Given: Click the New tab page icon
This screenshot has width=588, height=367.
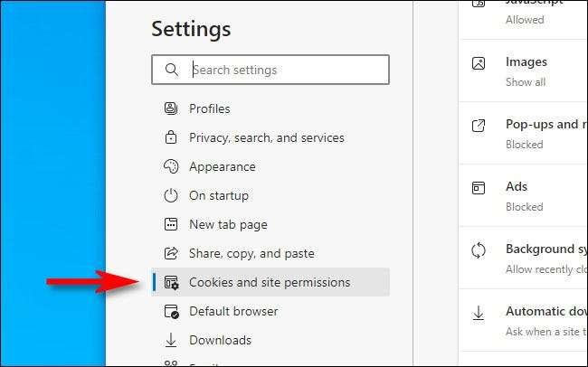Looking at the screenshot, I should pos(171,224).
